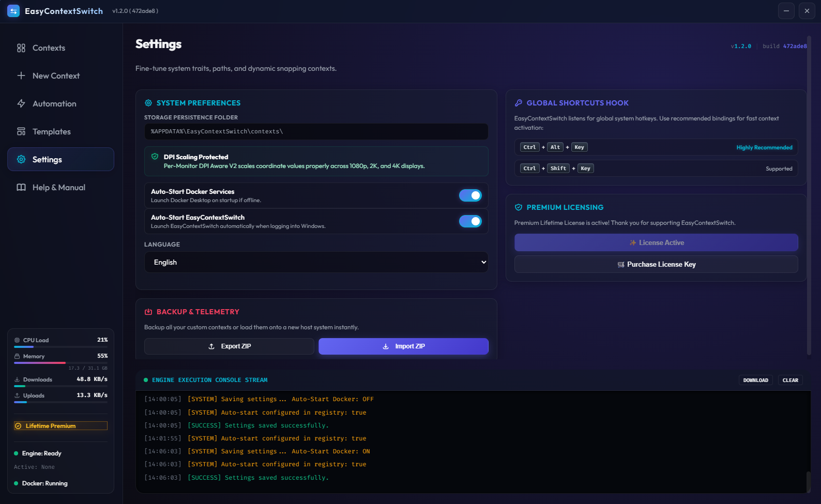Click the Uploads speed progress bar
The height and width of the screenshot is (504, 821).
pyautogui.click(x=60, y=402)
